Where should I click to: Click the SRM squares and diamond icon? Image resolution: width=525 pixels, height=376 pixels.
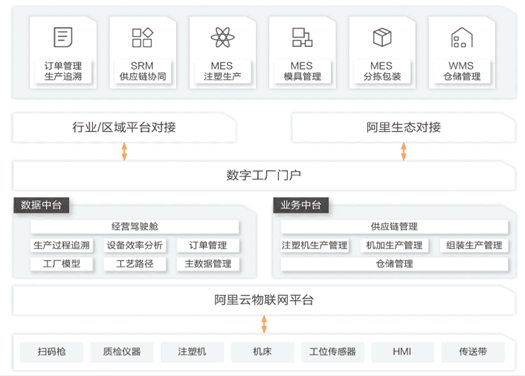click(x=142, y=37)
